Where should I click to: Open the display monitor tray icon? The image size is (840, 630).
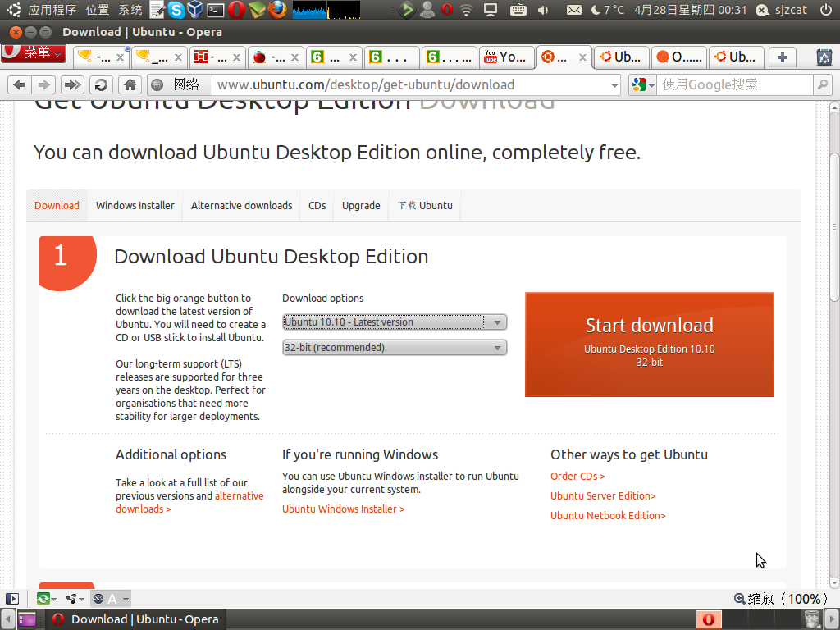pos(491,10)
